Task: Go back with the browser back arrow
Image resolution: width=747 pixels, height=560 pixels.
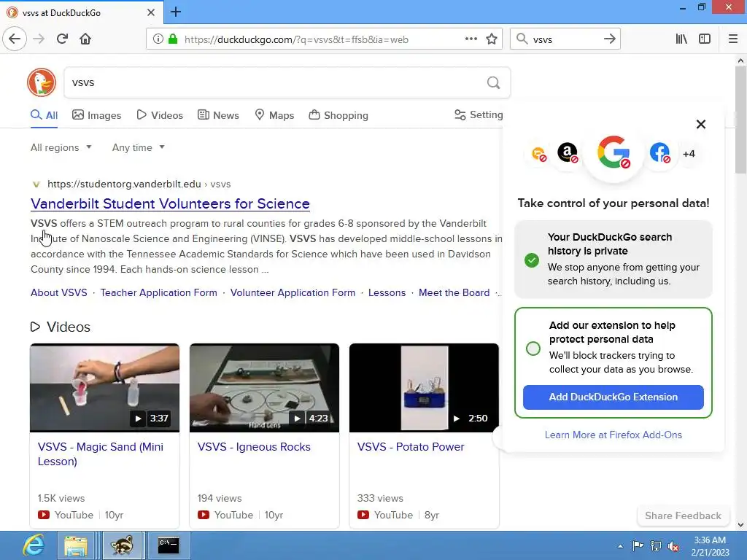Action: [15, 39]
